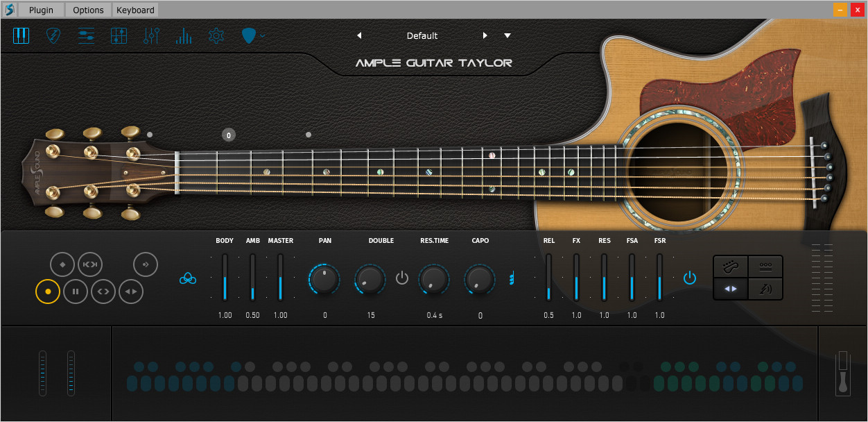Toggle the stereo left-right arrows mode button

731,289
